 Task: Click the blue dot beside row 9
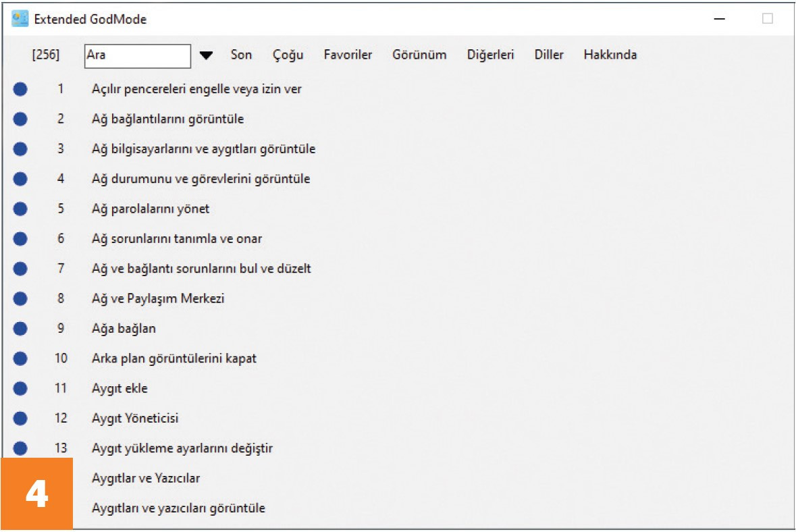click(x=20, y=329)
